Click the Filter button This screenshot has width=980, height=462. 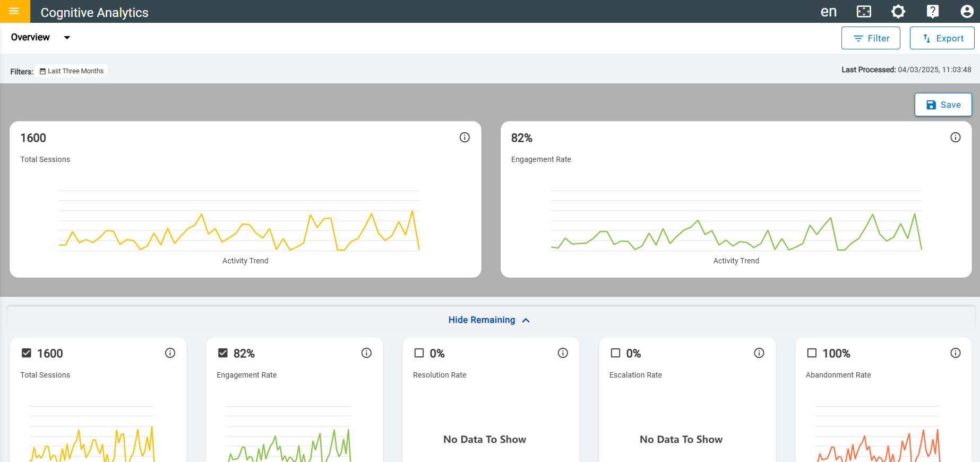[871, 38]
